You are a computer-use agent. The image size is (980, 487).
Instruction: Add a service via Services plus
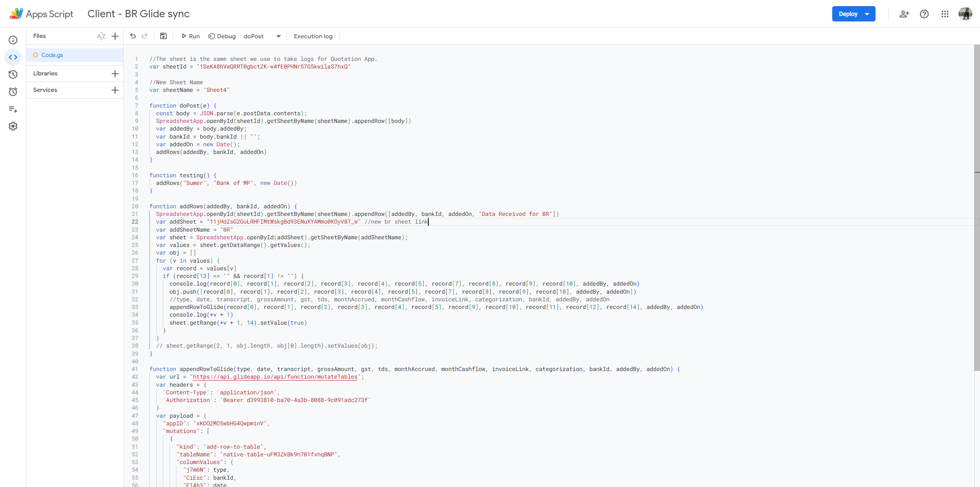pos(115,90)
